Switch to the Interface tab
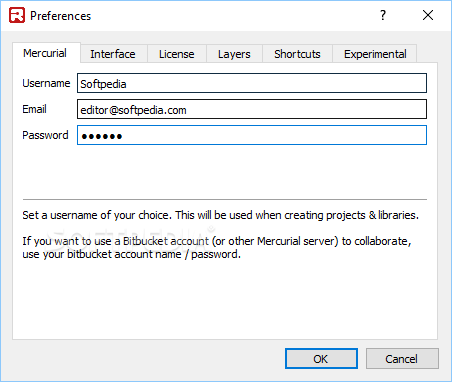452x382 pixels. [113, 54]
